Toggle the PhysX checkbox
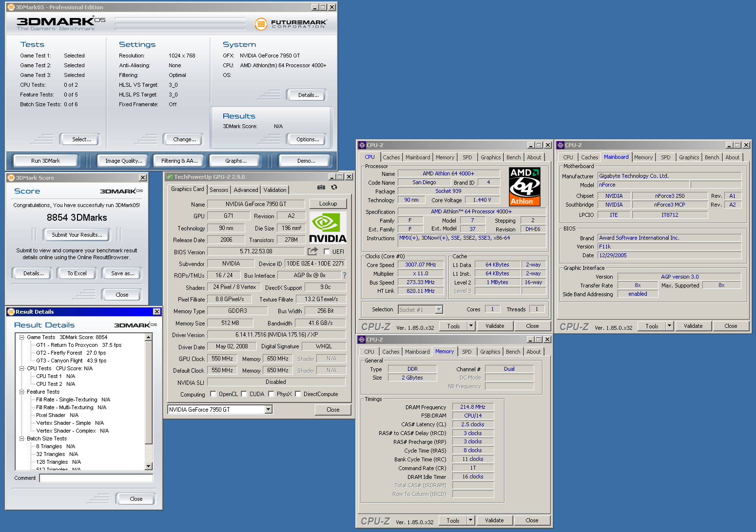This screenshot has height=532, width=756. tap(271, 394)
